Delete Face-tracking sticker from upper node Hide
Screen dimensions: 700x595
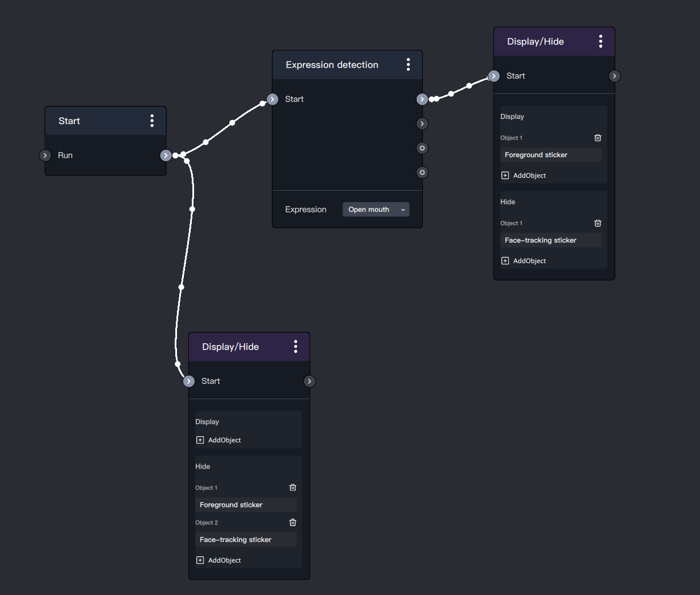tap(598, 223)
